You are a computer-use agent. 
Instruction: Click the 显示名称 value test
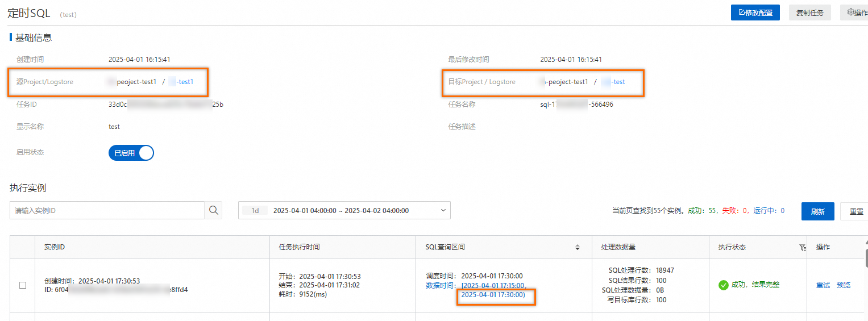click(x=114, y=127)
